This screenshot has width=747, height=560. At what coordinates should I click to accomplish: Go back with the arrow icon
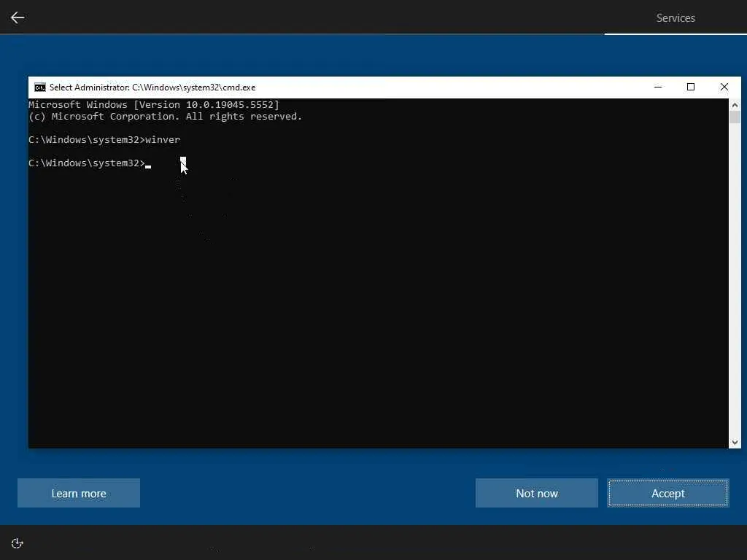(x=18, y=17)
